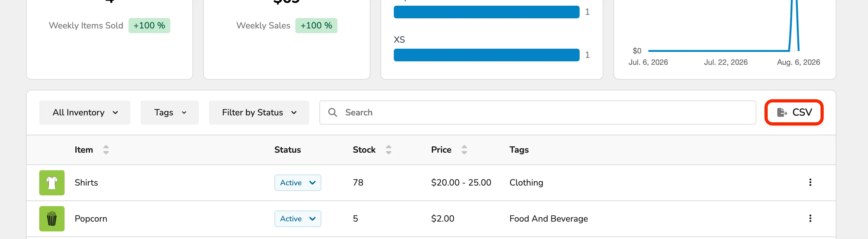Click the Tags column header

click(x=519, y=150)
